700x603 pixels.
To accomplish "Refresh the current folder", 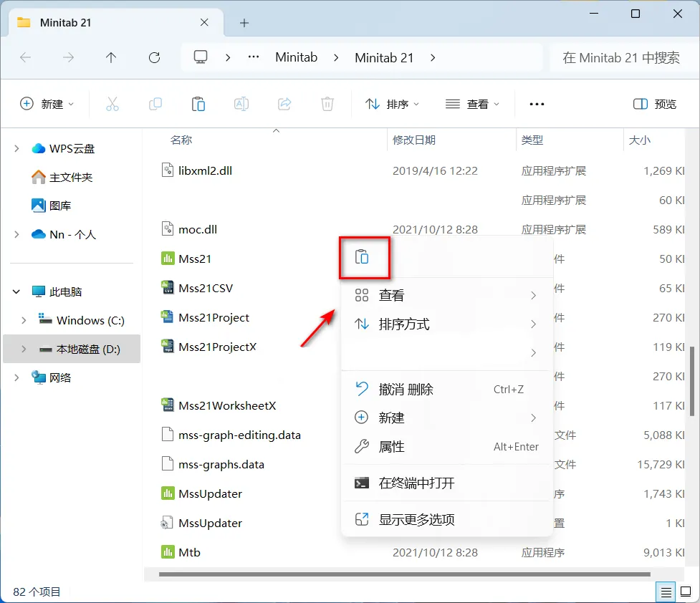I will (x=155, y=57).
